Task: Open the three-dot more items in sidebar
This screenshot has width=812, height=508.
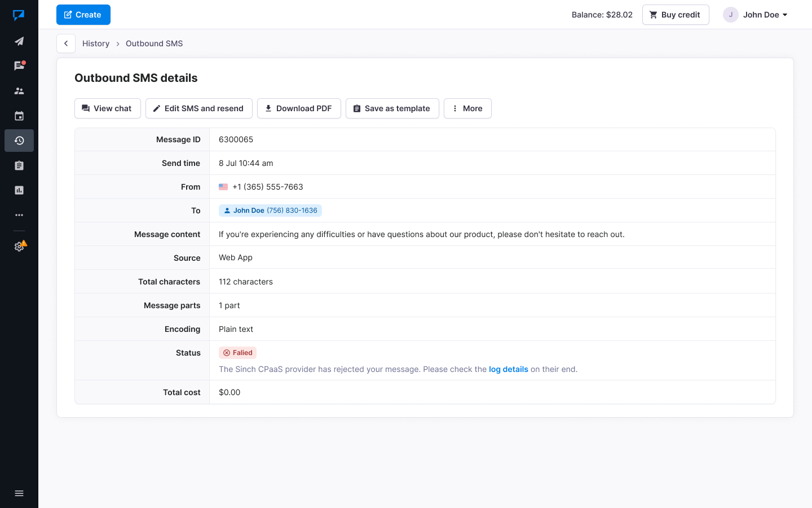Action: (x=19, y=215)
